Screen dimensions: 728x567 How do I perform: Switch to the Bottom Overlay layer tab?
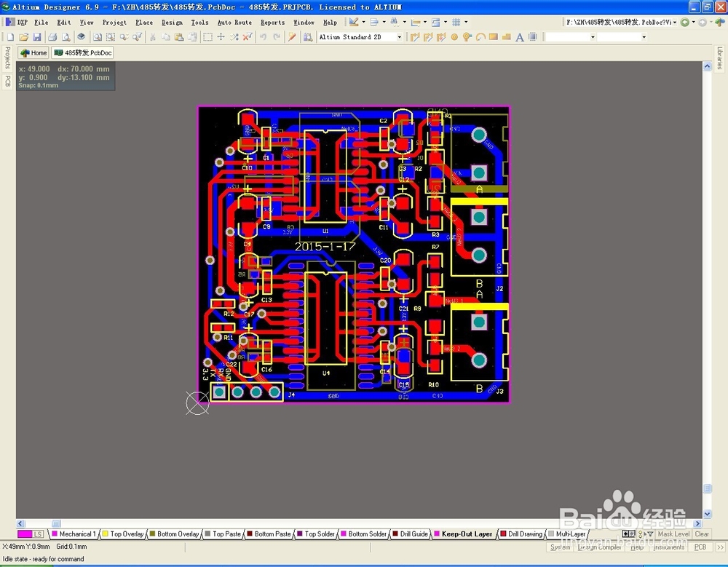(174, 534)
